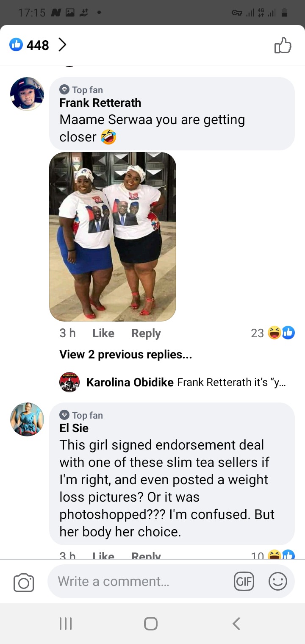Image resolution: width=305 pixels, height=644 pixels.
Task: Like Frank Retterath's comment
Action: point(103,333)
